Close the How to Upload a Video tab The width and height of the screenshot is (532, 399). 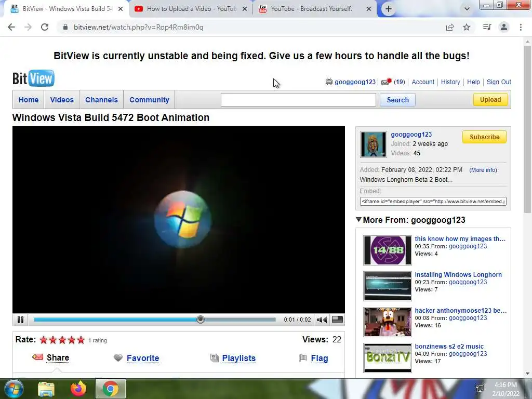pos(245,9)
